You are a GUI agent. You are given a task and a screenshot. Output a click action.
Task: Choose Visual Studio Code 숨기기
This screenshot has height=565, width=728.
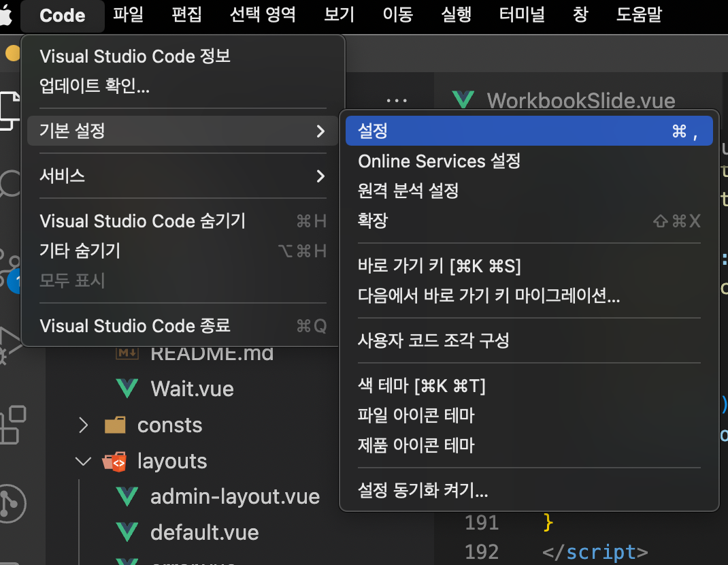point(182,221)
